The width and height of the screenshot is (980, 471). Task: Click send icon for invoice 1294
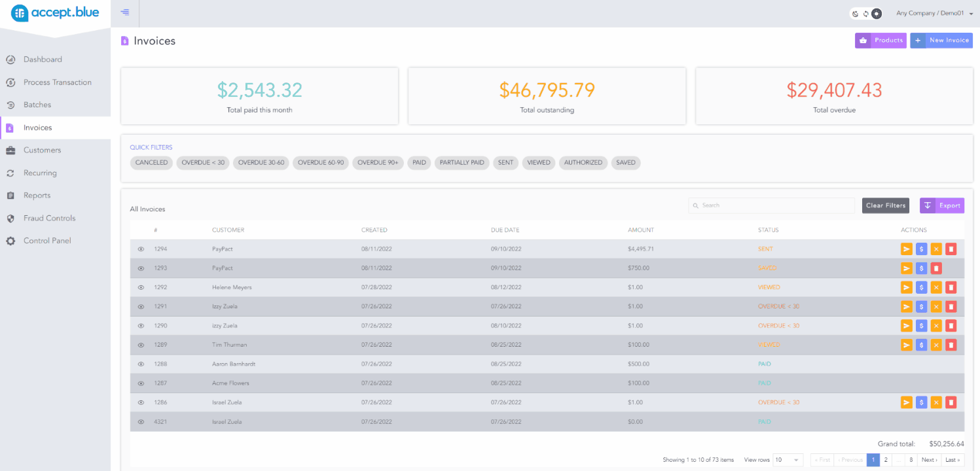coord(906,249)
